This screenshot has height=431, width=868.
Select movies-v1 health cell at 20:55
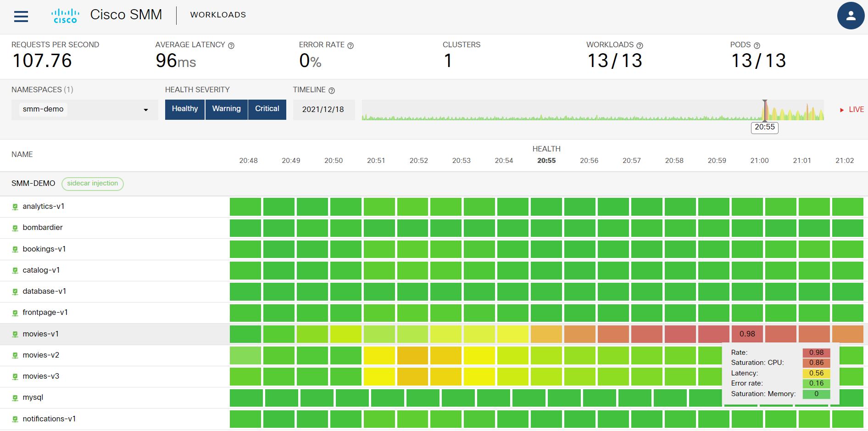coord(546,334)
